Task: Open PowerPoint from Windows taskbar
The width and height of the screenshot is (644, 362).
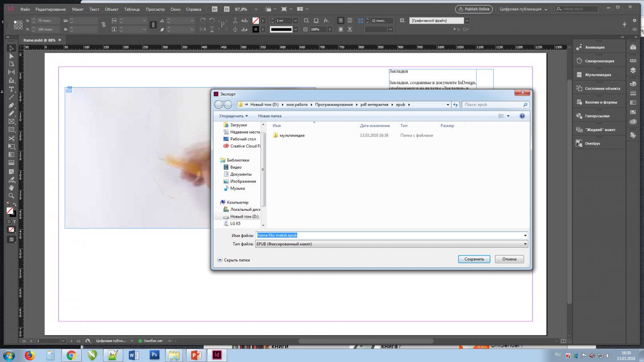Action: click(196, 355)
